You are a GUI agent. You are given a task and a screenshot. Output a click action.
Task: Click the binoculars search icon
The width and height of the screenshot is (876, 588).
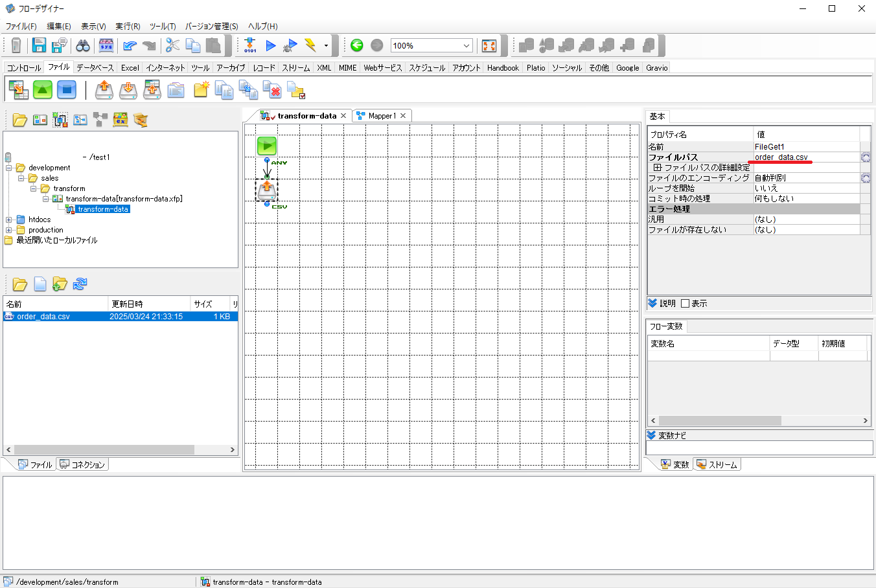[83, 45]
